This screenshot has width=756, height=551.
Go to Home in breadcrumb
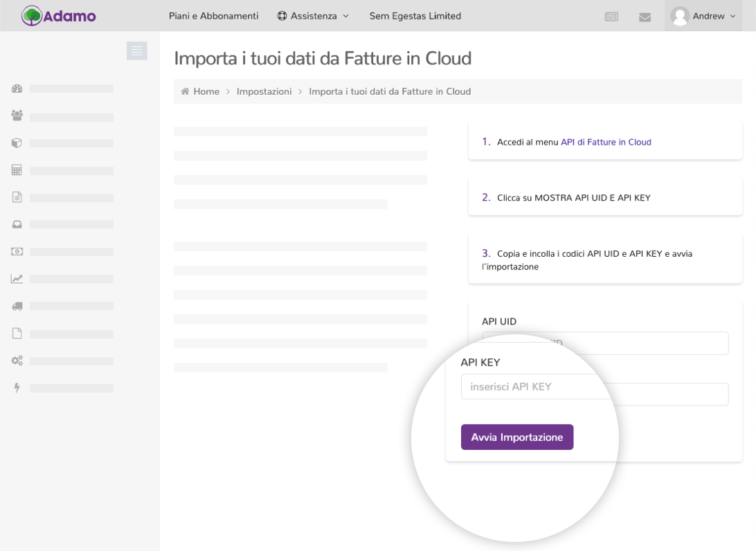pyautogui.click(x=206, y=91)
